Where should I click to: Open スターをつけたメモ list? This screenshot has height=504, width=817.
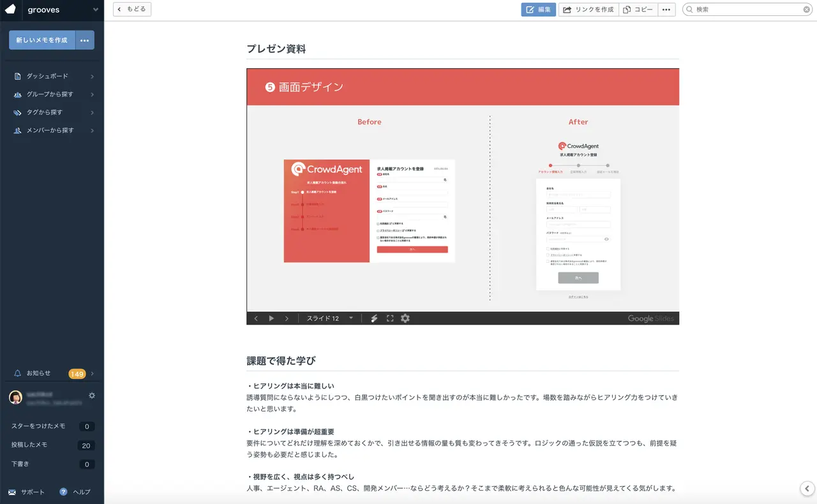(52, 426)
